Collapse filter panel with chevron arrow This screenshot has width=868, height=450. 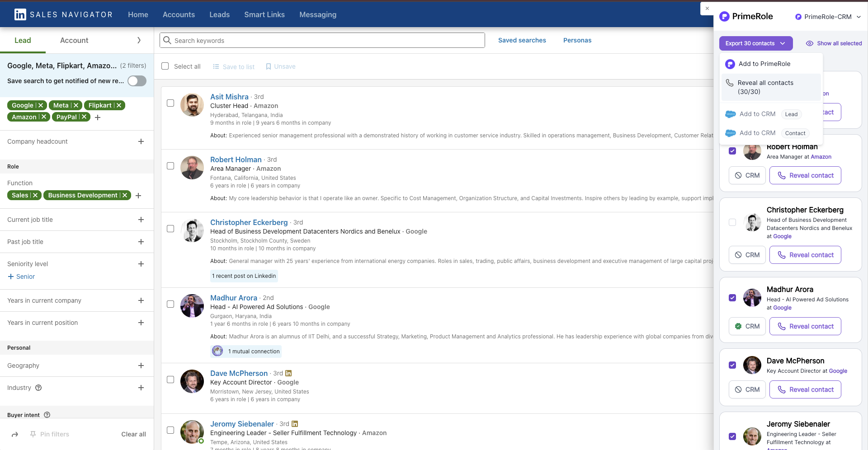pyautogui.click(x=139, y=40)
